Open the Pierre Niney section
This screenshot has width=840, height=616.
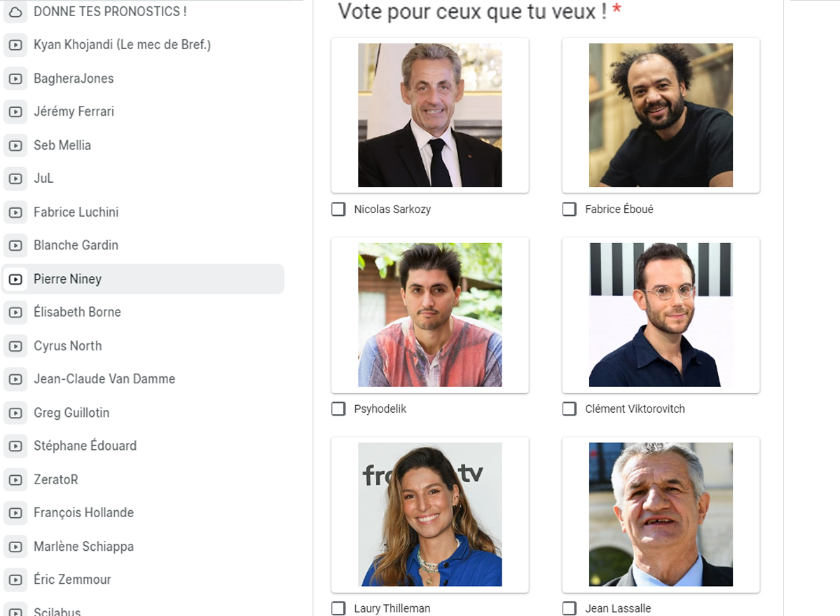point(143,278)
